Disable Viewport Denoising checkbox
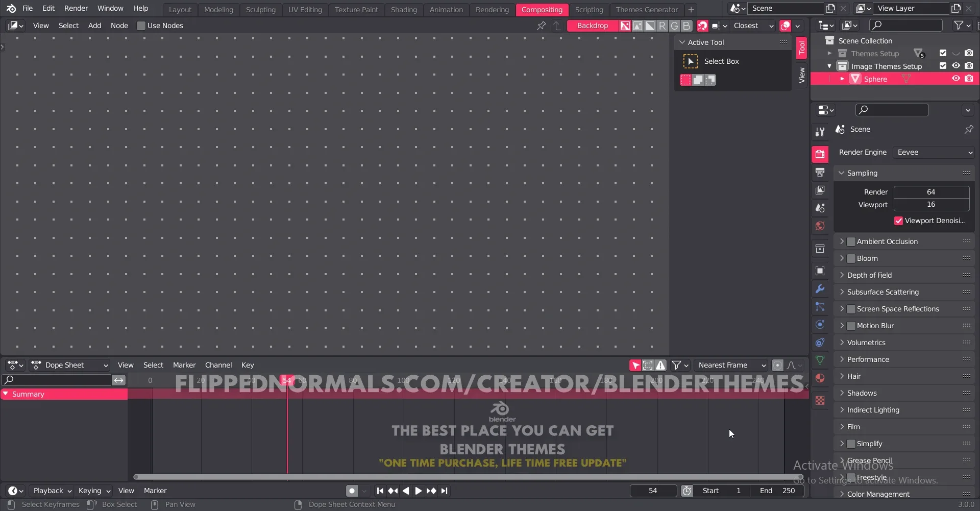This screenshot has height=511, width=980. pos(899,221)
